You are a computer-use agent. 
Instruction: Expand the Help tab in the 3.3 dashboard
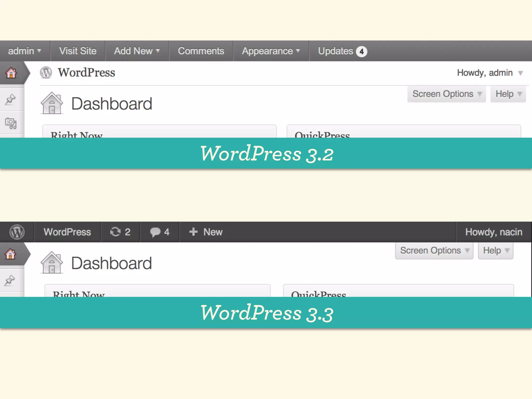click(496, 251)
